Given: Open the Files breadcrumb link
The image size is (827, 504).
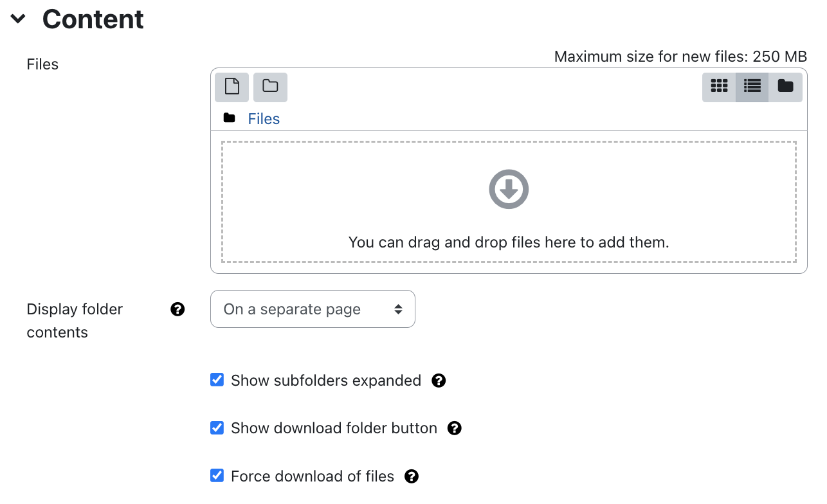Looking at the screenshot, I should (264, 119).
